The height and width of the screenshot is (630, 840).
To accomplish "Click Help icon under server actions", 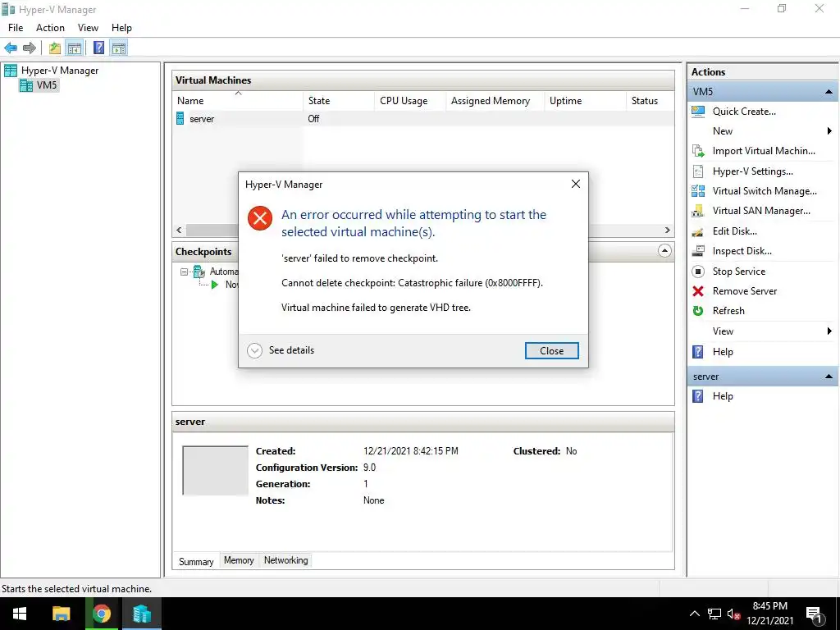I will click(x=698, y=396).
